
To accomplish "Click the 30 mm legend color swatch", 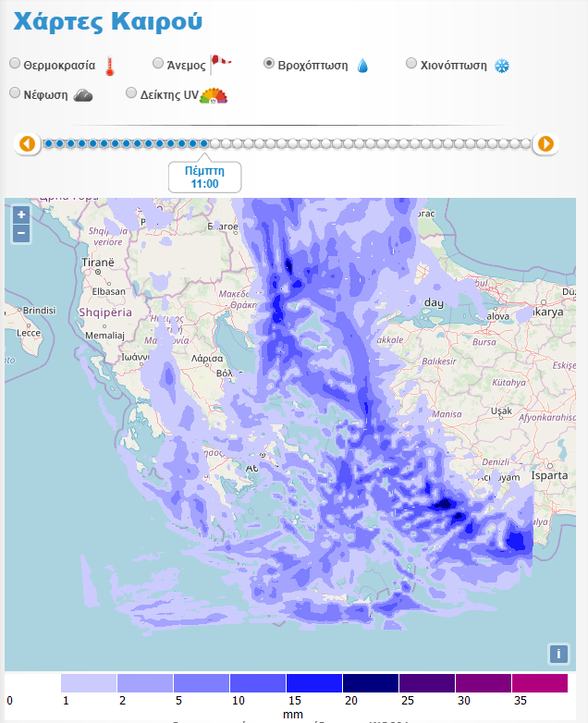I will pos(484,683).
